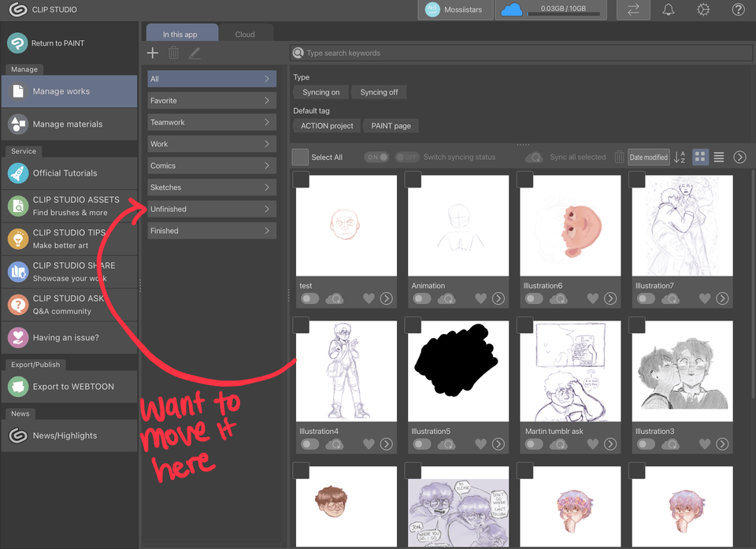The width and height of the screenshot is (756, 549).
Task: Open help via the question mark icon
Action: pyautogui.click(x=738, y=10)
